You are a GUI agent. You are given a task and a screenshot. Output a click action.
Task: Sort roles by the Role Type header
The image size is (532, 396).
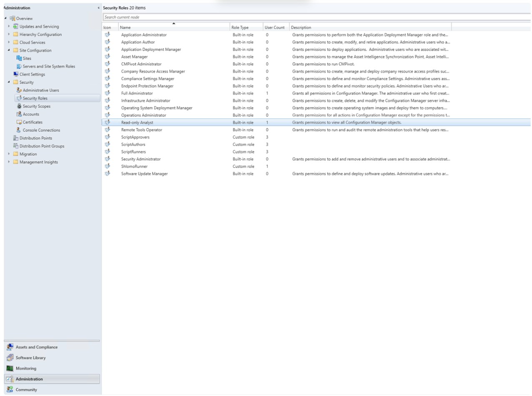[240, 27]
